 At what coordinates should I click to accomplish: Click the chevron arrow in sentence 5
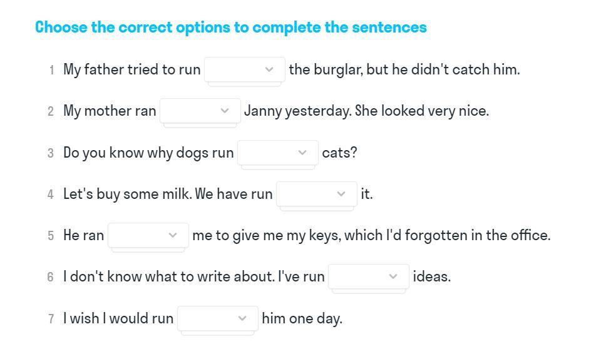173,235
